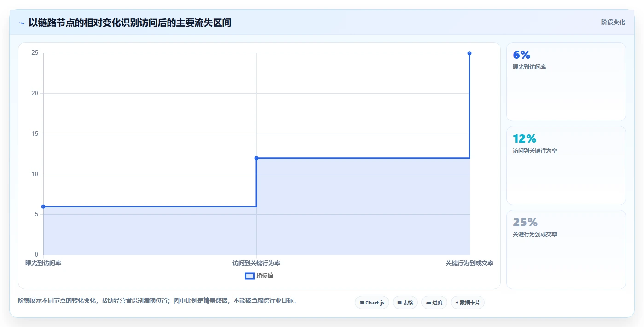Image resolution: width=644 pixels, height=327 pixels.
Task: Click the 表格 tag chip
Action: pyautogui.click(x=405, y=303)
